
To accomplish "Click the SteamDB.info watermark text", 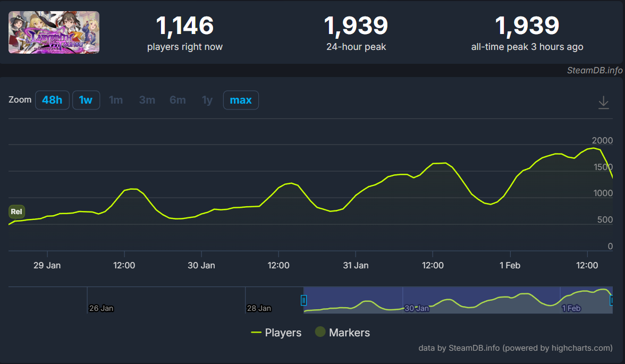I will click(x=594, y=71).
